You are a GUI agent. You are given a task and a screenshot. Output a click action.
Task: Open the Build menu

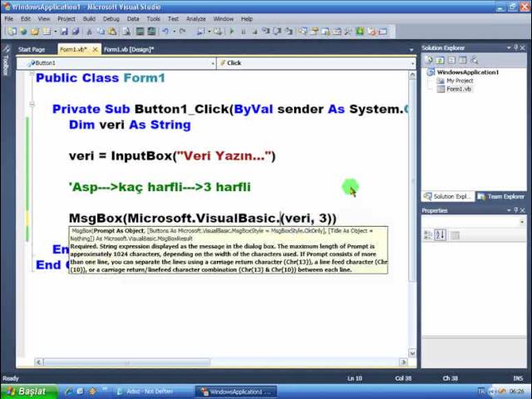[89, 19]
